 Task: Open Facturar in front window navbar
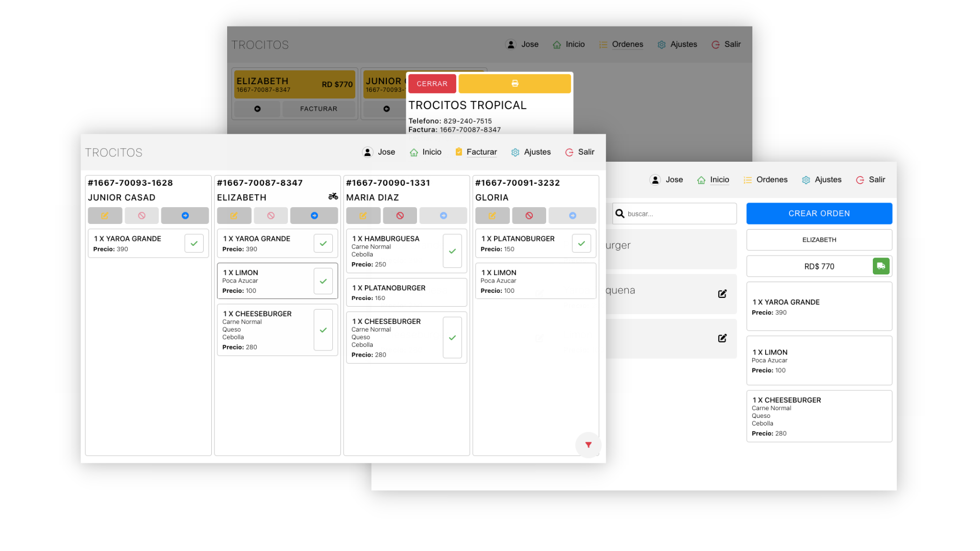click(476, 152)
